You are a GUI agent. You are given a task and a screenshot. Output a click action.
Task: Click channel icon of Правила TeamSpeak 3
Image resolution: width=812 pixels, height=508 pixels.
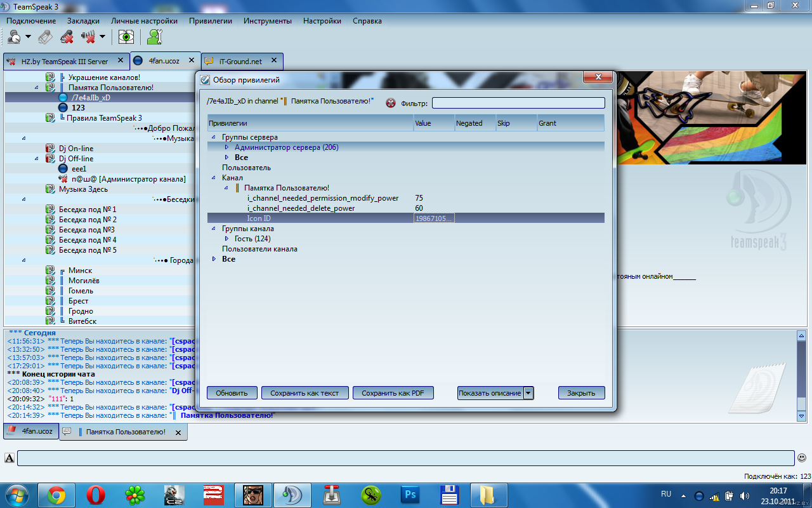(50, 118)
